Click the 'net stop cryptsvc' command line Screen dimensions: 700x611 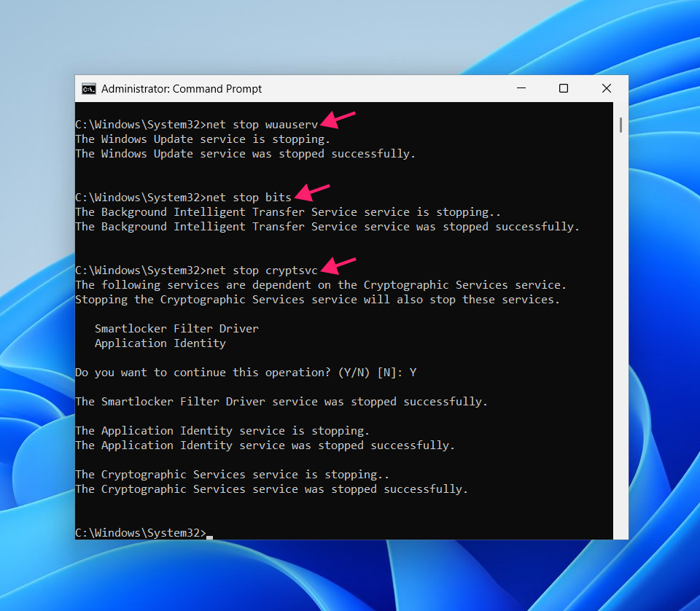[x=196, y=271]
